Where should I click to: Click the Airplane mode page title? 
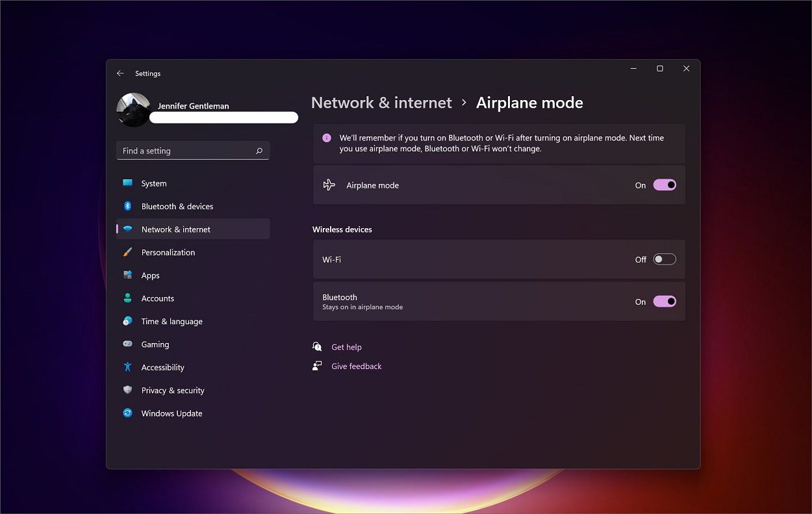pos(529,103)
